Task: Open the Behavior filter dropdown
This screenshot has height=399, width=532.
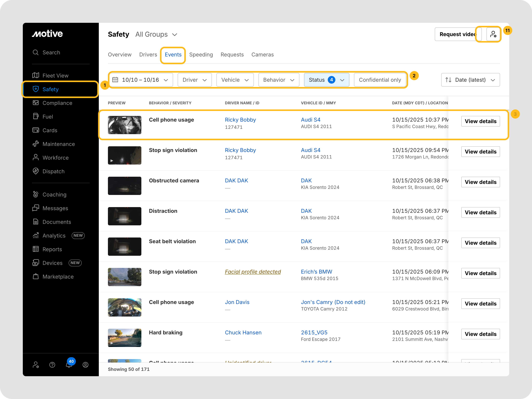Action: click(x=279, y=80)
